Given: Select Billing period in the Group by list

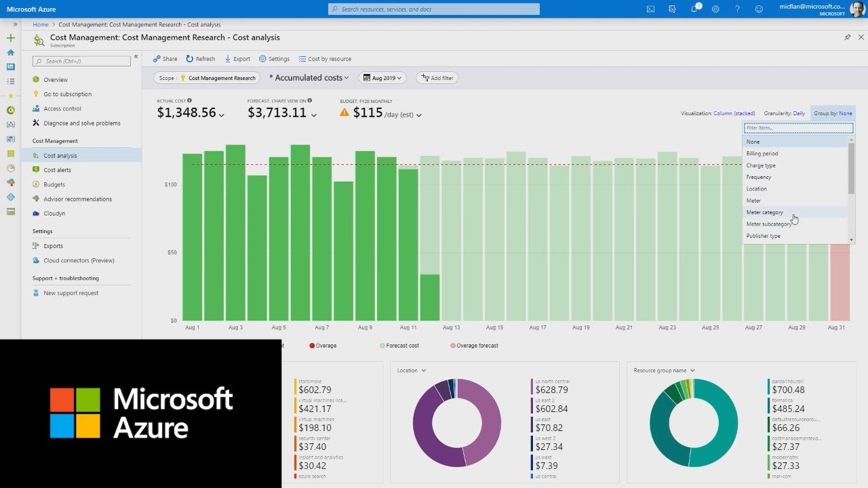Looking at the screenshot, I should pyautogui.click(x=795, y=154).
